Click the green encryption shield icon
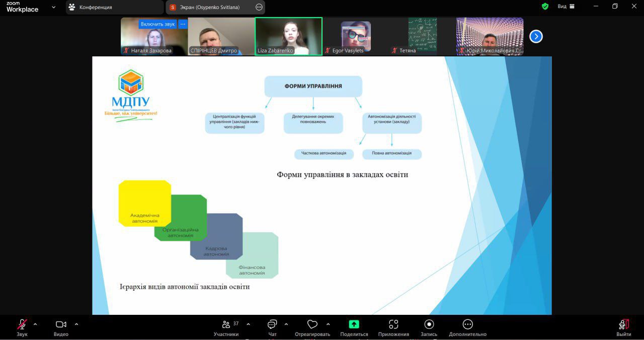Viewport: 644px width, 340px height. point(545,7)
